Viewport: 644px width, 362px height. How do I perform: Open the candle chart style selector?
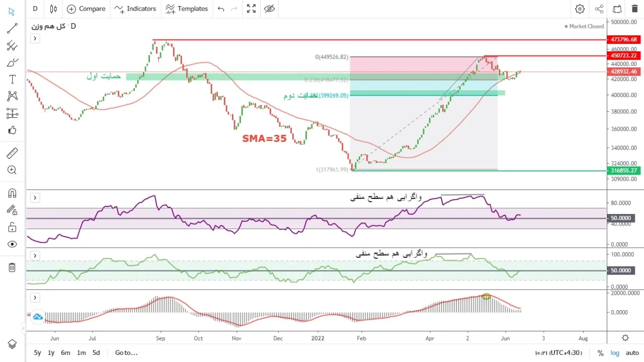coord(53,9)
